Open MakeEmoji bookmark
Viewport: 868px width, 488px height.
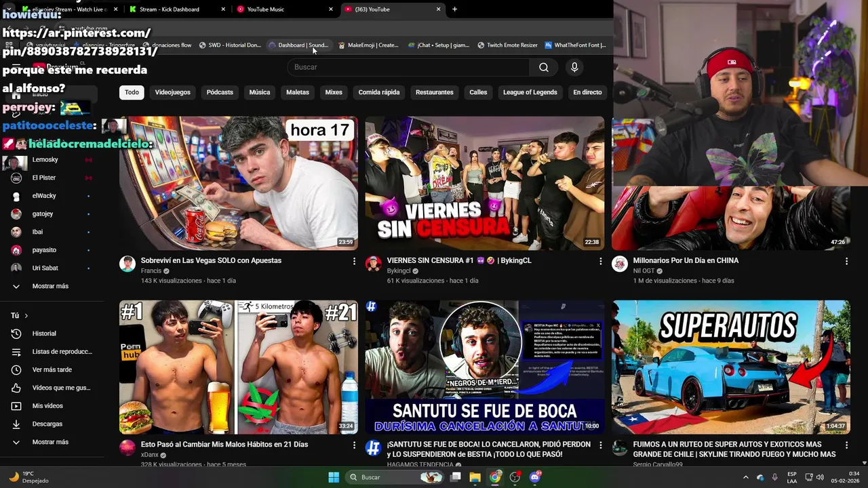pos(368,45)
